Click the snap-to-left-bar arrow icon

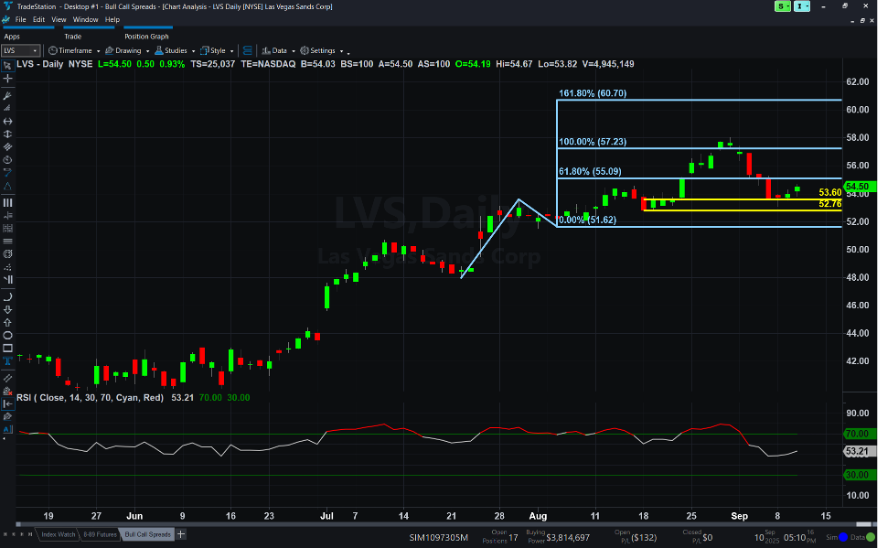coord(8,404)
